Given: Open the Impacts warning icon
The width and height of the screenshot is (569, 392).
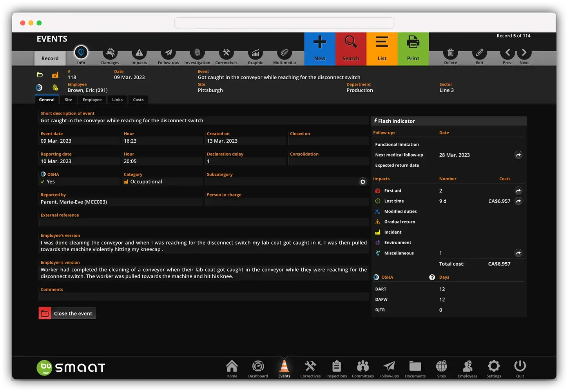Looking at the screenshot, I should pos(139,53).
